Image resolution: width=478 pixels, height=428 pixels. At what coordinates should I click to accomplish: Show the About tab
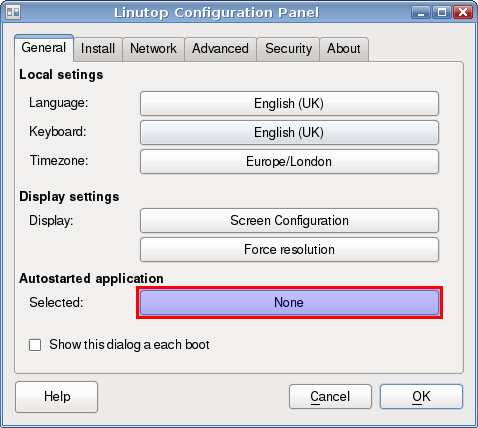coord(344,49)
